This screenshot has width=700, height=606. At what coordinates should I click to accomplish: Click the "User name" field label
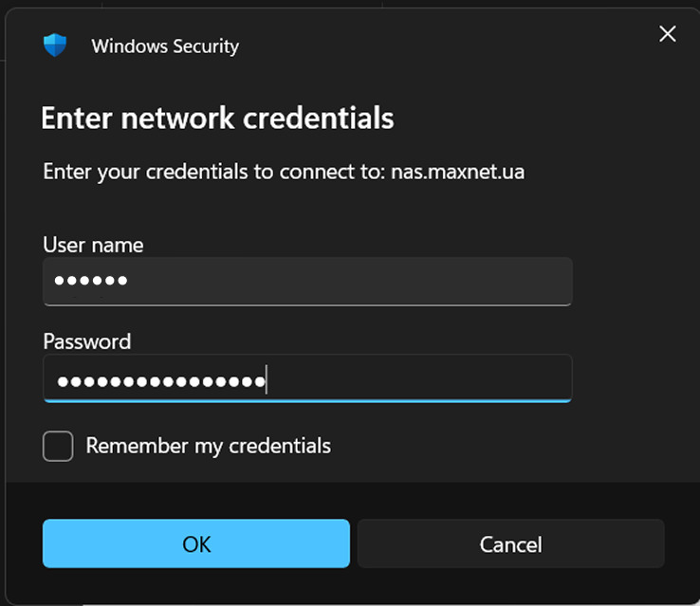coord(93,245)
